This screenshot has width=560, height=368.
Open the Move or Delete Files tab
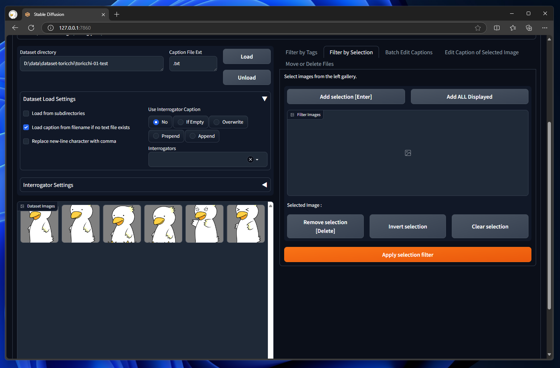click(309, 64)
